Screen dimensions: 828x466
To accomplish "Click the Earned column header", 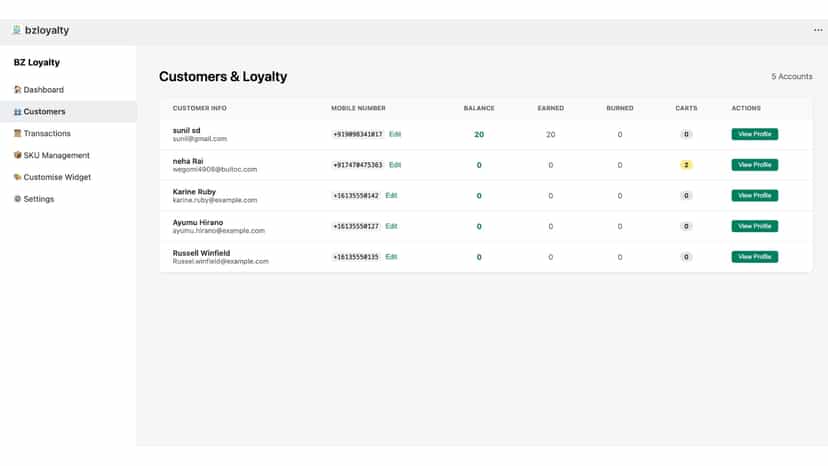I will (551, 108).
